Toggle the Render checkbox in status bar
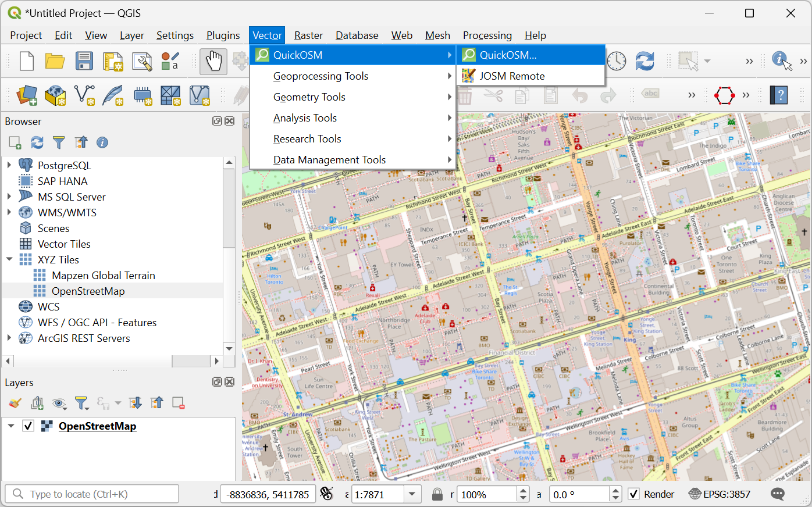 634,494
